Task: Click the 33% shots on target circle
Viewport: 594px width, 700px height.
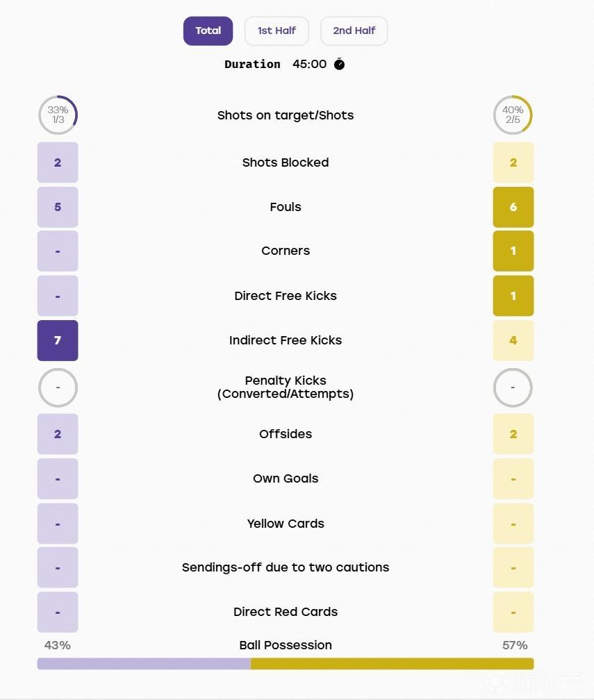Action: click(58, 115)
